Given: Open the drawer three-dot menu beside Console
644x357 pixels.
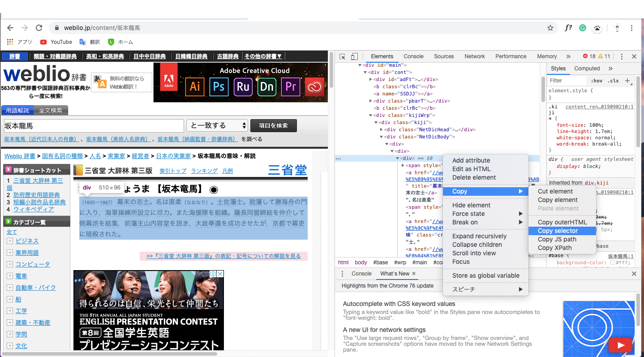Looking at the screenshot, I should (x=343, y=274).
